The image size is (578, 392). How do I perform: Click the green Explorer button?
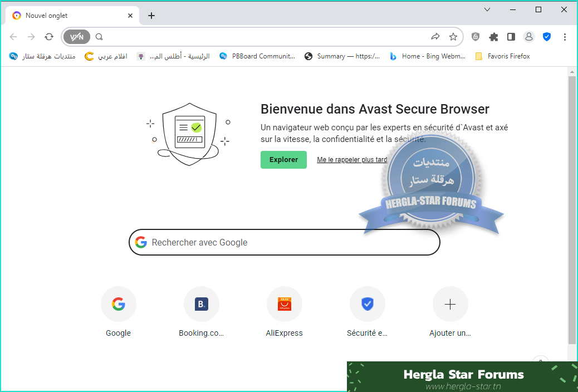click(283, 160)
